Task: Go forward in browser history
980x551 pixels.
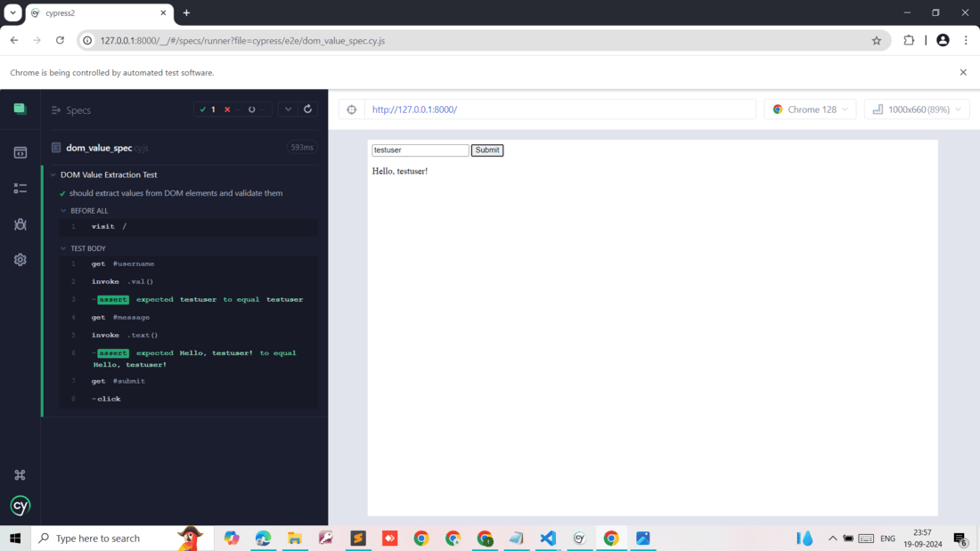Action: [x=37, y=41]
